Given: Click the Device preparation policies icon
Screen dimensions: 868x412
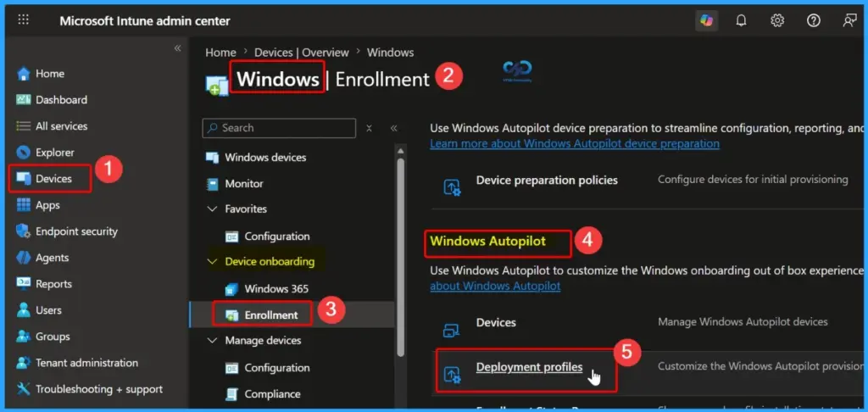Looking at the screenshot, I should (453, 187).
